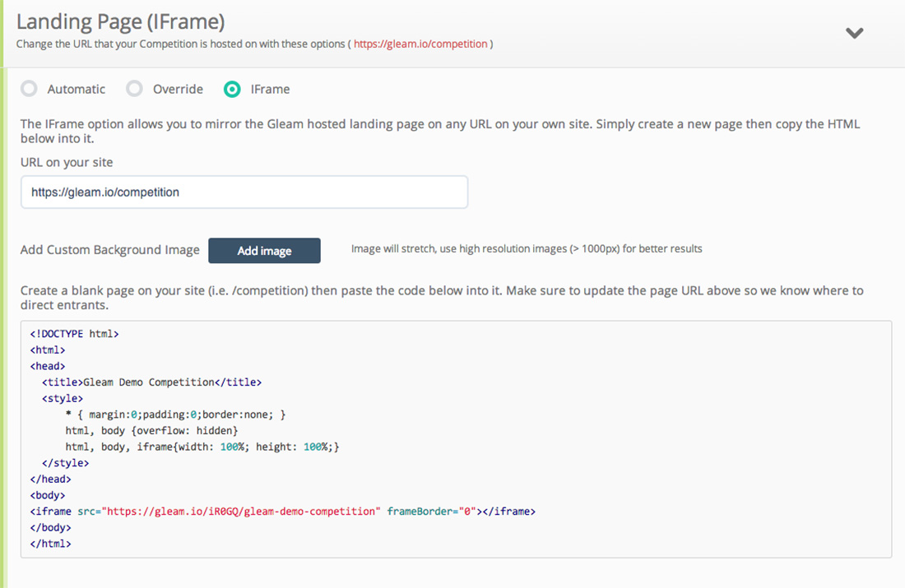Click the Landing Page (IFrame) heading

120,21
